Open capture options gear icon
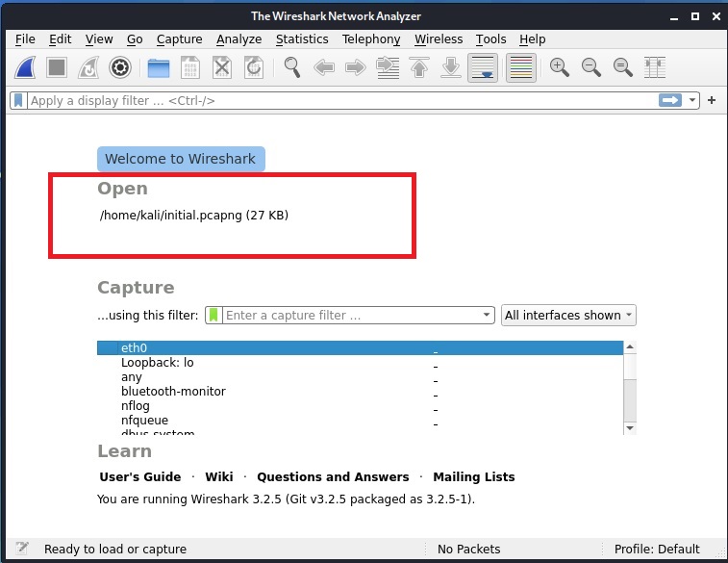Viewport: 728px width, 563px height. click(x=120, y=67)
